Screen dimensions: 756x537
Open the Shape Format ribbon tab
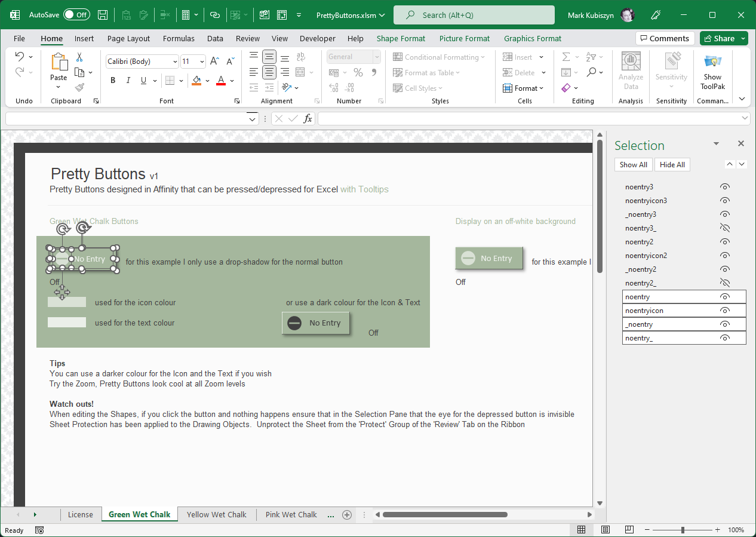coord(401,38)
